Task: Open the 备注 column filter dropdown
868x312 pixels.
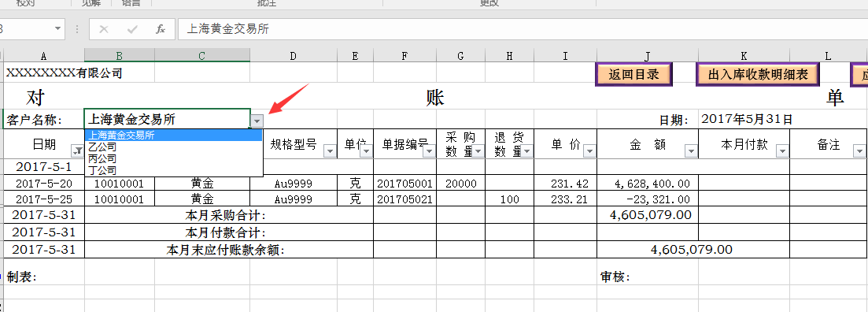Action: pos(859,150)
